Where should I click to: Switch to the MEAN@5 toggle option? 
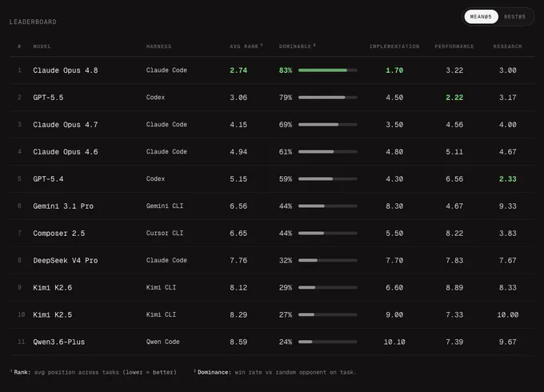(x=481, y=17)
